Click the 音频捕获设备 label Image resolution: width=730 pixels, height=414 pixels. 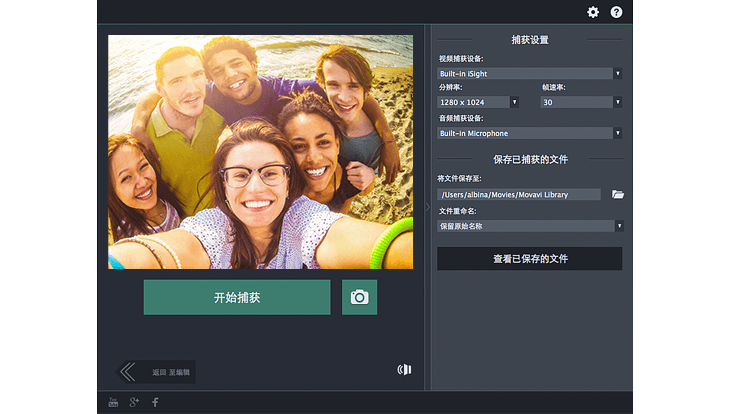click(x=461, y=118)
